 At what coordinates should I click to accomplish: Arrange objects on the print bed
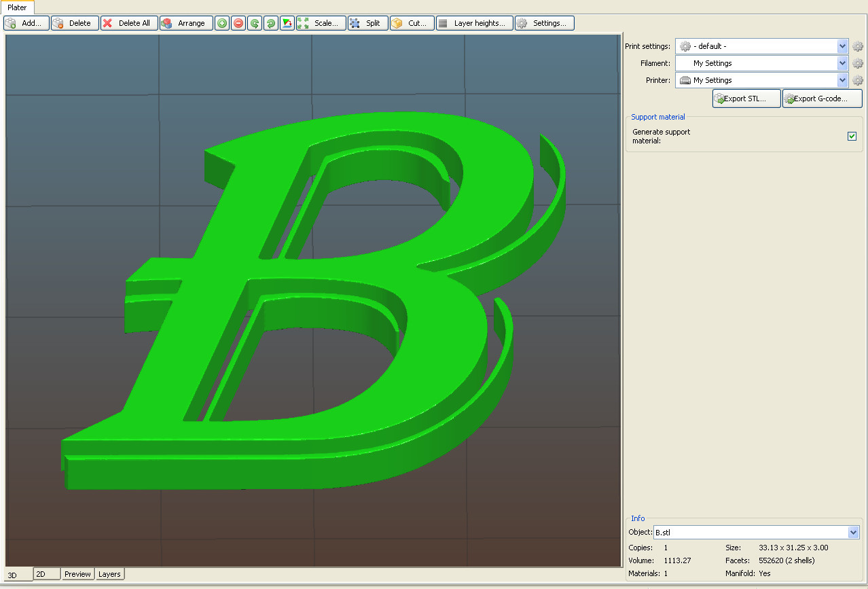(x=185, y=22)
